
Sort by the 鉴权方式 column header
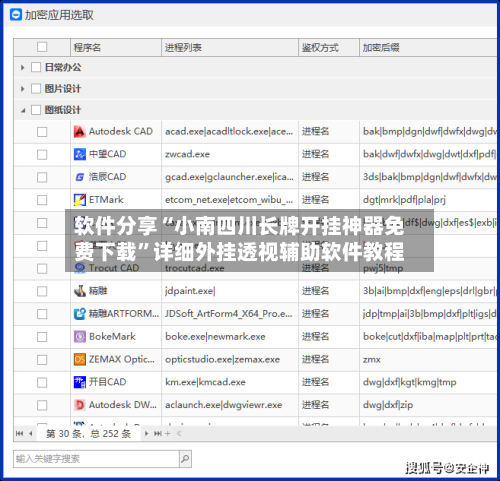coord(329,47)
